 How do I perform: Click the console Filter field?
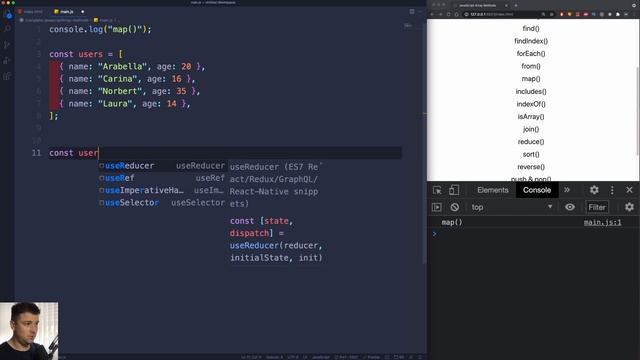(597, 207)
